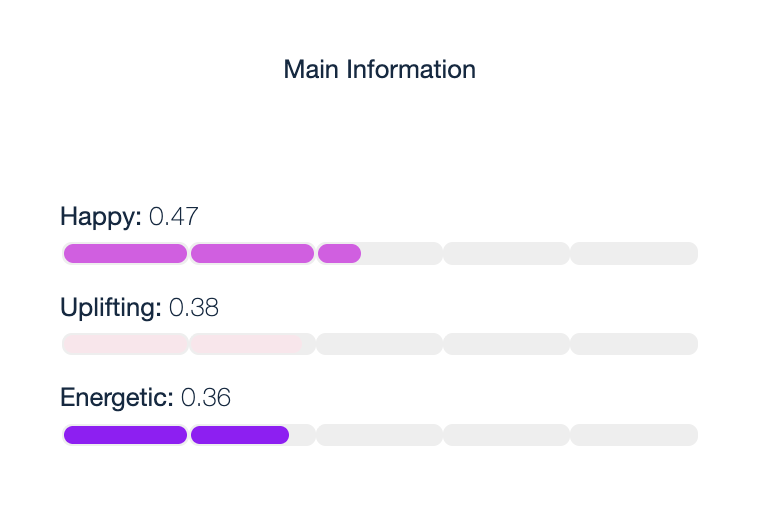Click the Energetic label text
770x513 pixels.
[x=117, y=398]
